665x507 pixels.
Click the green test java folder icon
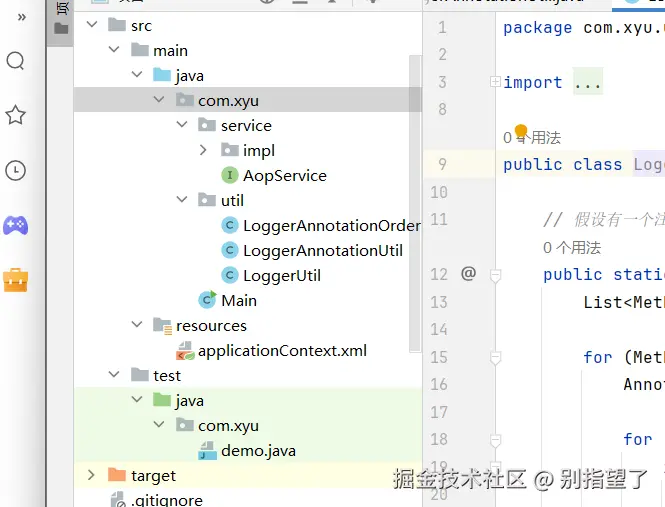[162, 400]
